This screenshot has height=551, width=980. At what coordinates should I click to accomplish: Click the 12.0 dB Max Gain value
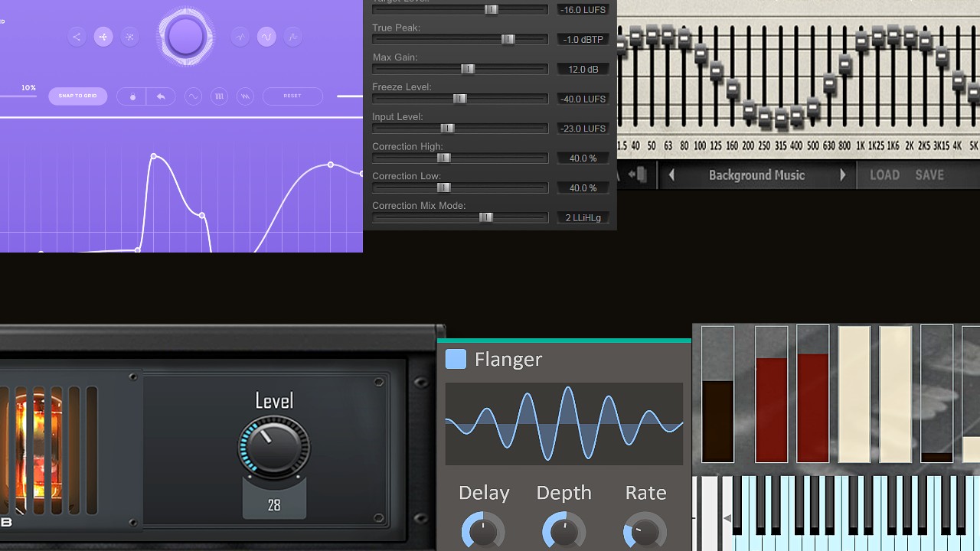coord(583,70)
